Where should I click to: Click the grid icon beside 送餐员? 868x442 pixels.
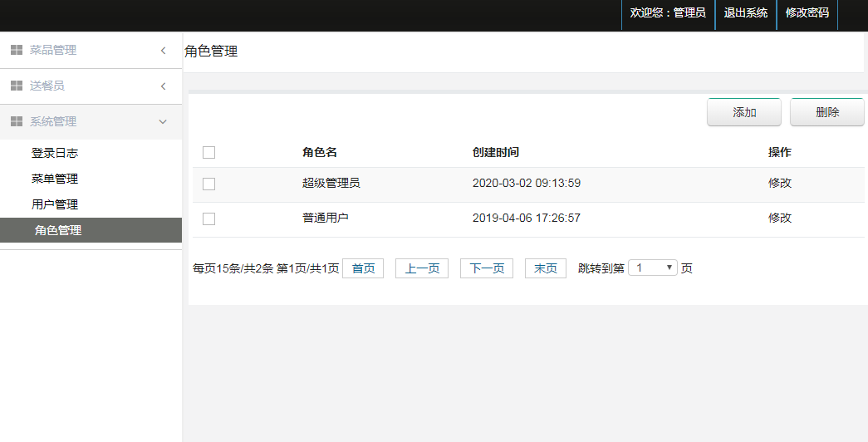(x=17, y=86)
